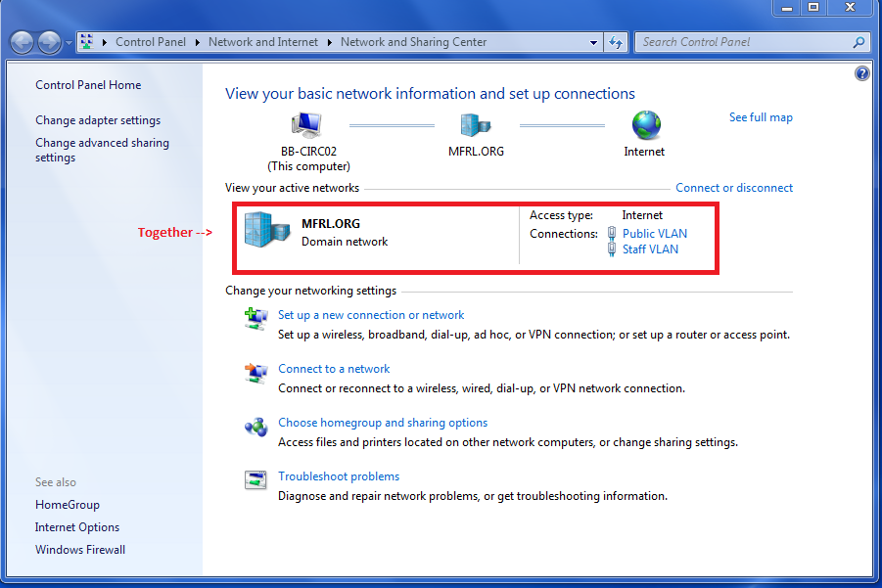Screen dimensions: 882x588
Task: Click the set up new connection icon
Action: 255,319
